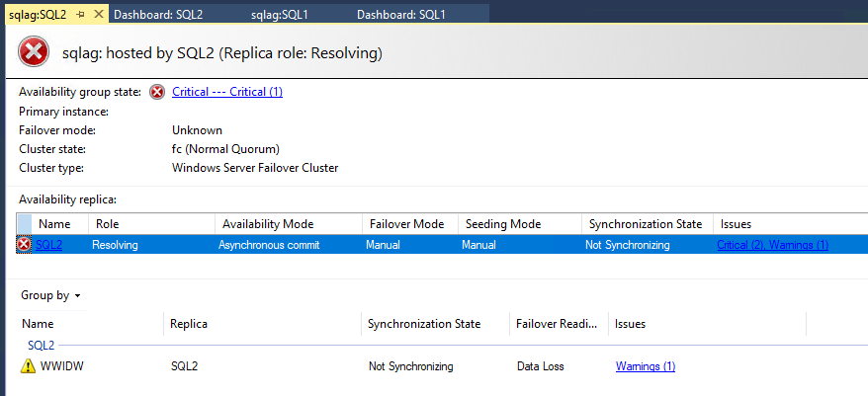Image resolution: width=868 pixels, height=396 pixels.
Task: Click the warning triangle icon beside WWIDW
Action: click(x=28, y=366)
